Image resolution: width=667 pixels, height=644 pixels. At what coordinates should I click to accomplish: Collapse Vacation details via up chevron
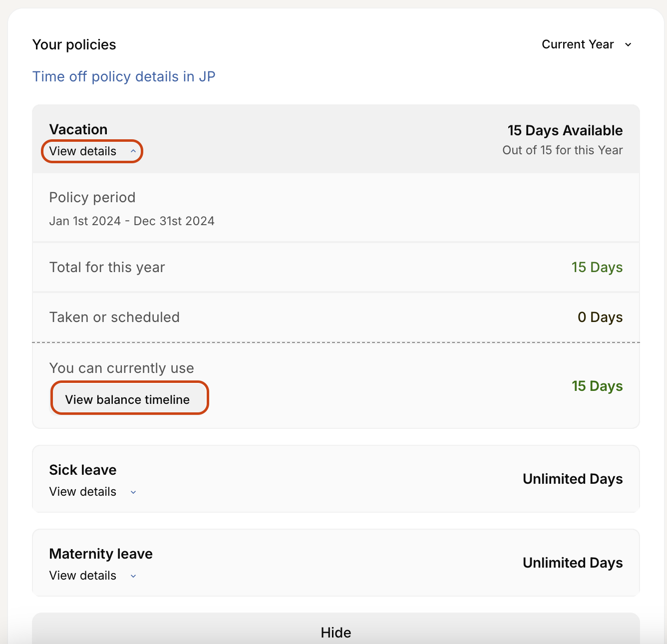coord(133,151)
